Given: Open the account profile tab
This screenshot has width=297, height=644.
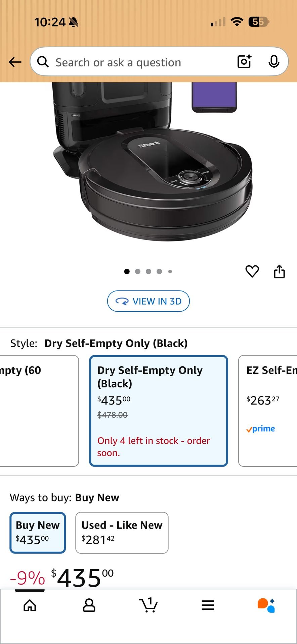Looking at the screenshot, I should click(89, 605).
